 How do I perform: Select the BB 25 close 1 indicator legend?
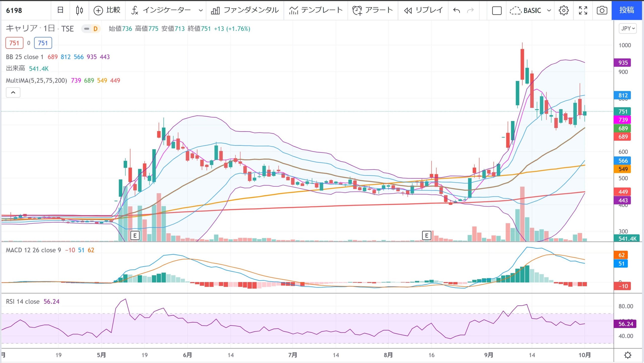pos(25,57)
